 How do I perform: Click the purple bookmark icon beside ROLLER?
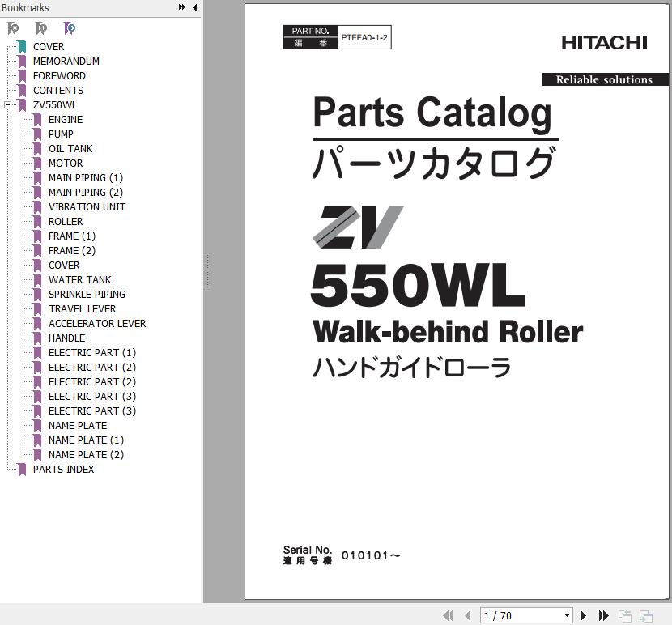pos(38,222)
